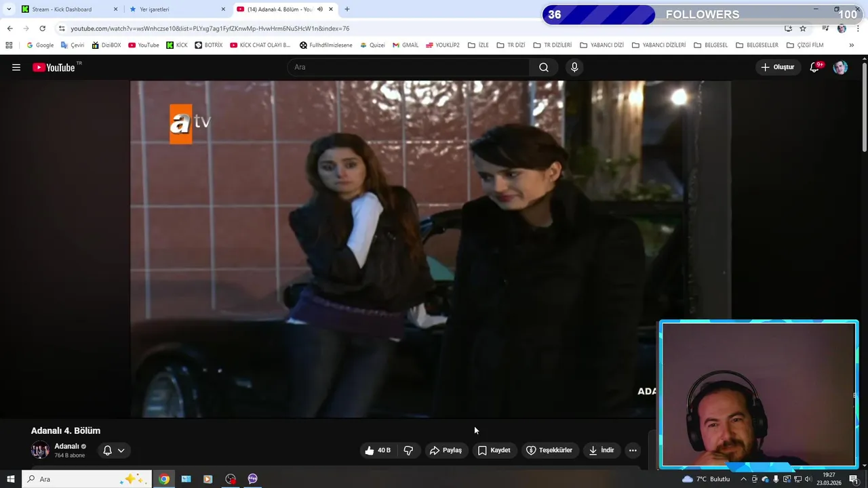This screenshot has height=488, width=868.
Task: Click the İndir download button
Action: click(x=601, y=450)
